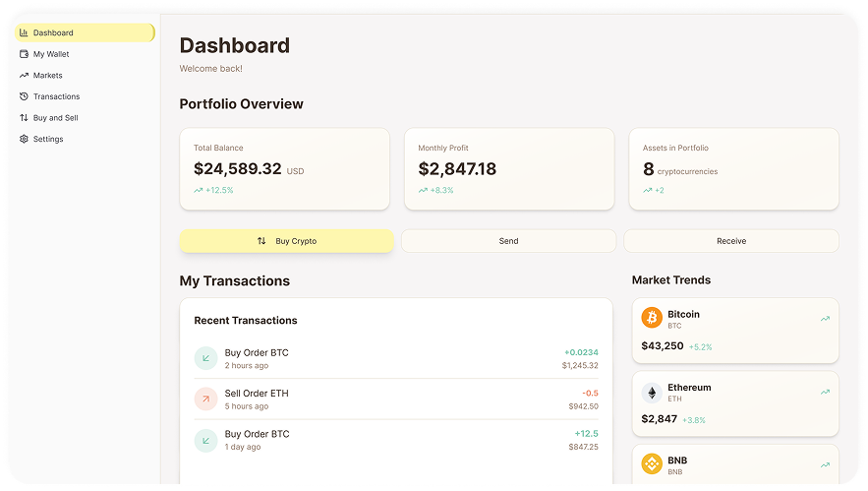The height and width of the screenshot is (491, 868).
Task: Click the Total Balance trend arrow icon
Action: point(199,190)
